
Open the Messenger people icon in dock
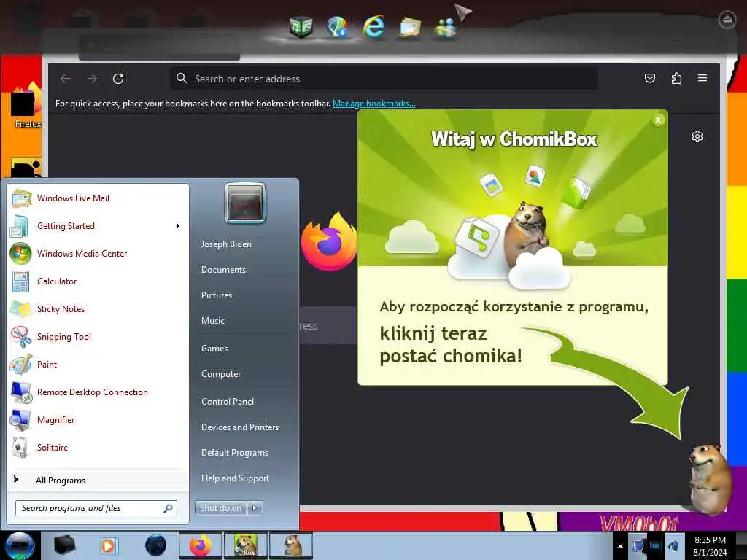(x=446, y=27)
